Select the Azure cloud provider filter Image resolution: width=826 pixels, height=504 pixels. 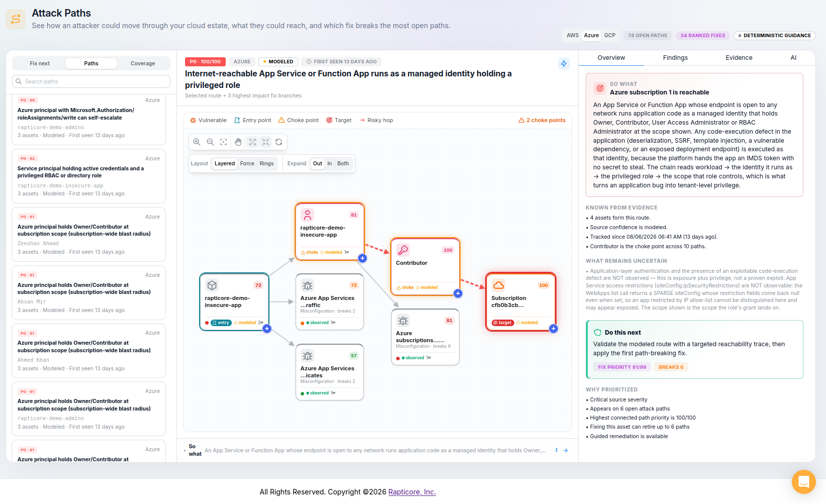click(x=592, y=36)
